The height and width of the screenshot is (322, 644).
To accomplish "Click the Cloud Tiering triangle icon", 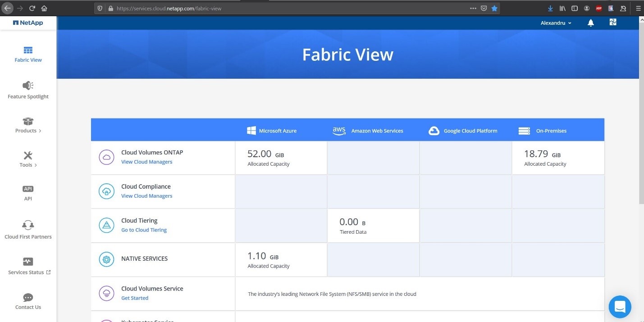I will point(106,225).
